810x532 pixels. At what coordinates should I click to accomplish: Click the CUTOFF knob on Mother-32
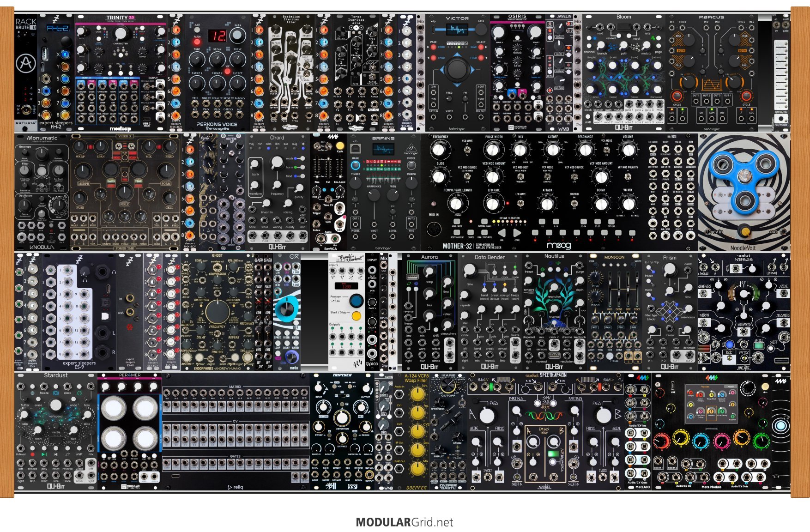pos(552,150)
